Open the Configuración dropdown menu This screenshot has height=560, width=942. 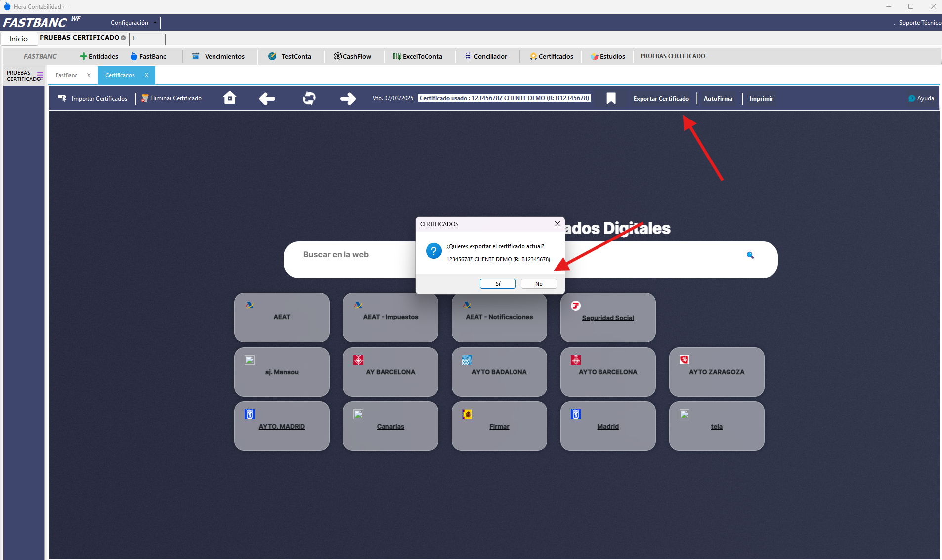click(x=133, y=23)
